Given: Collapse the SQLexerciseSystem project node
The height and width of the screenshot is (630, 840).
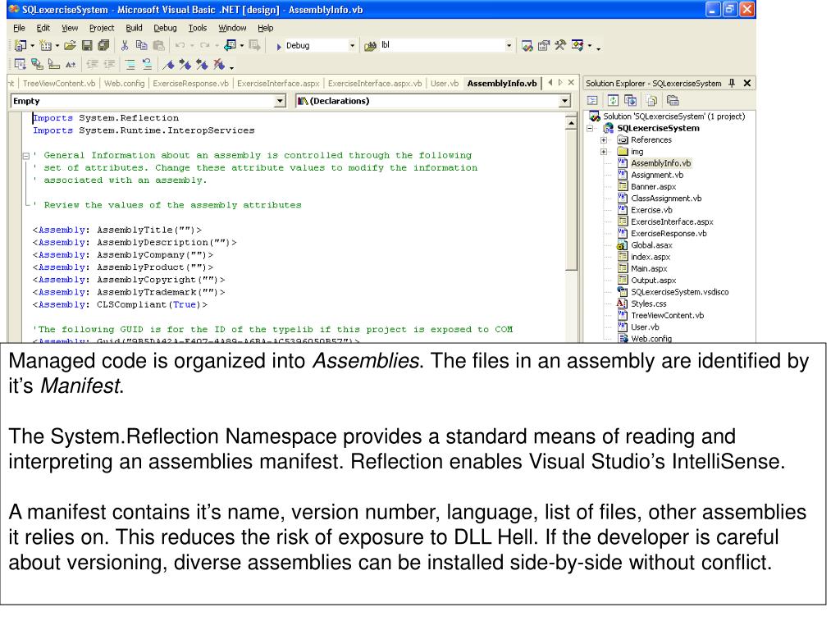Looking at the screenshot, I should point(590,128).
